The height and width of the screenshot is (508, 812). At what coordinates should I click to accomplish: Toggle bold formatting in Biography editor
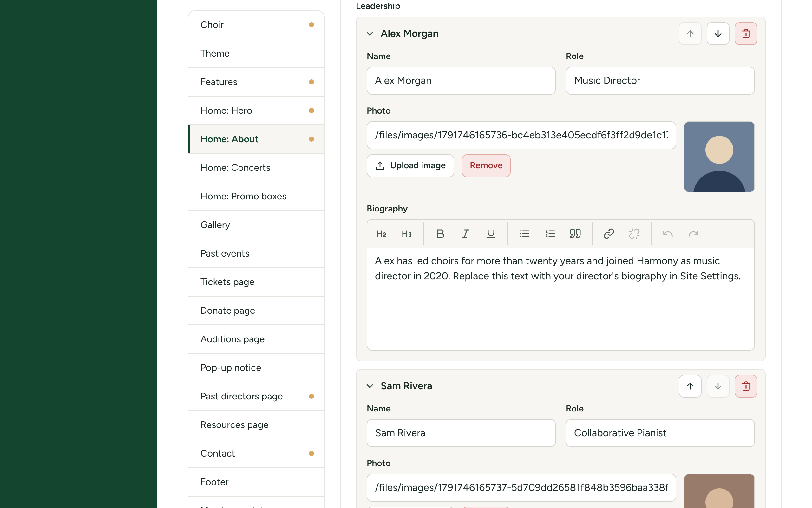point(440,233)
